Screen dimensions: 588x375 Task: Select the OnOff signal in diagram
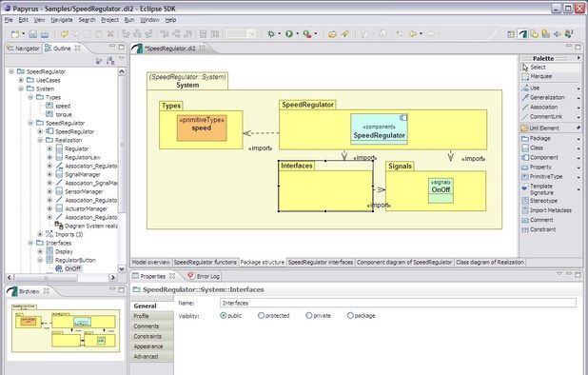coord(441,190)
